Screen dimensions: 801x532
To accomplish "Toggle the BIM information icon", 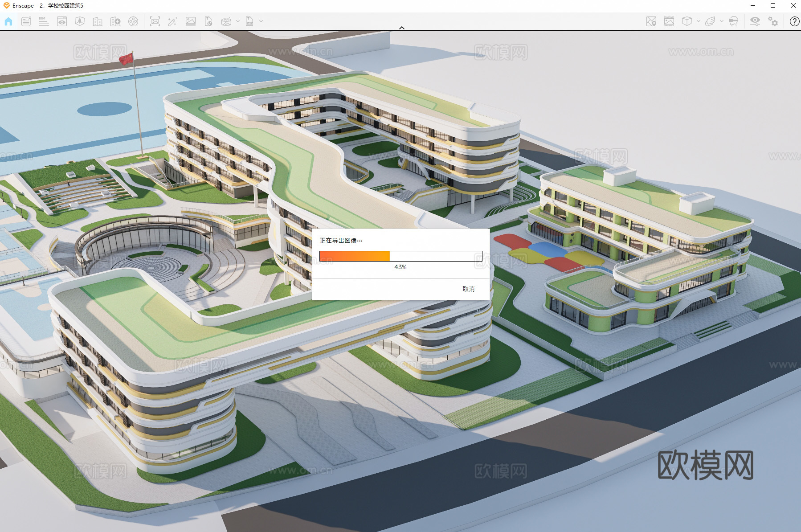I will 44,21.
